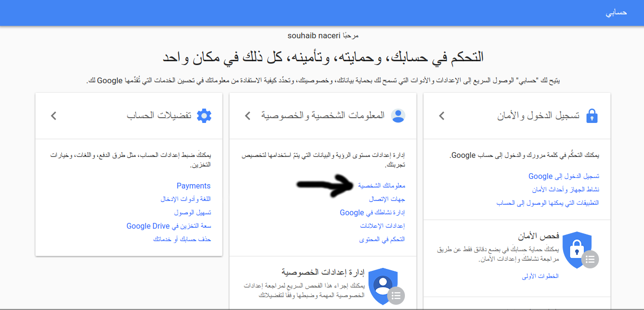Click the privacy checkup shield icon
This screenshot has height=310, width=644.
click(x=383, y=286)
